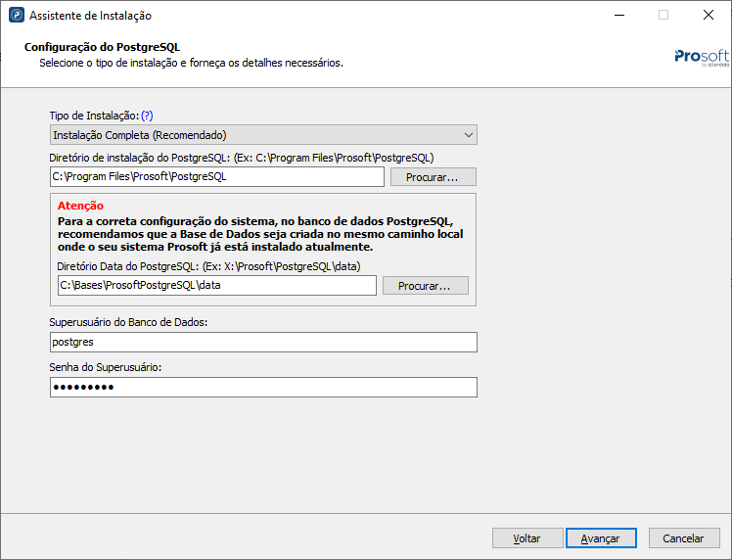Click the Prosoft logo in the header
Viewport: 732px width, 560px height.
point(702,57)
